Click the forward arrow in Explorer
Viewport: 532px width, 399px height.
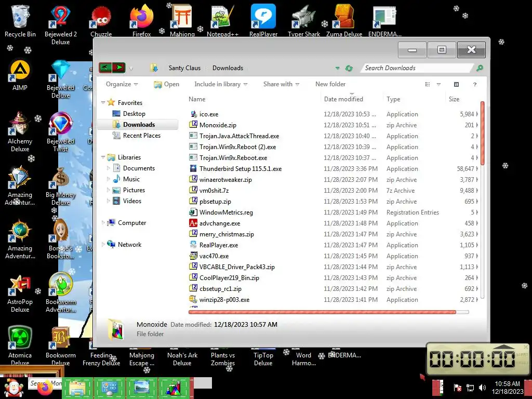119,68
